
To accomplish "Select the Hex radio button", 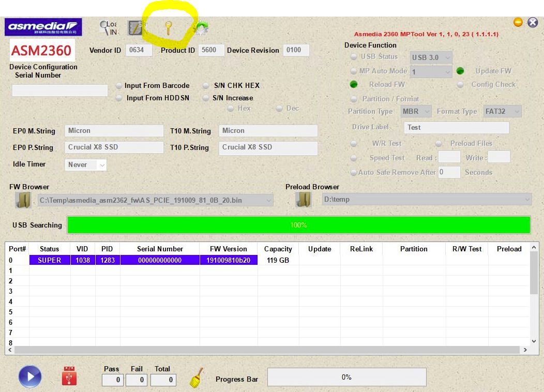I will [x=231, y=108].
